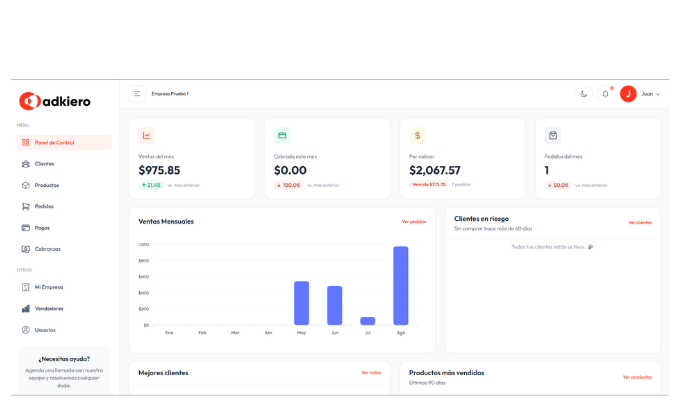Click the Pagos card icon
680x400 pixels.
tap(26, 227)
